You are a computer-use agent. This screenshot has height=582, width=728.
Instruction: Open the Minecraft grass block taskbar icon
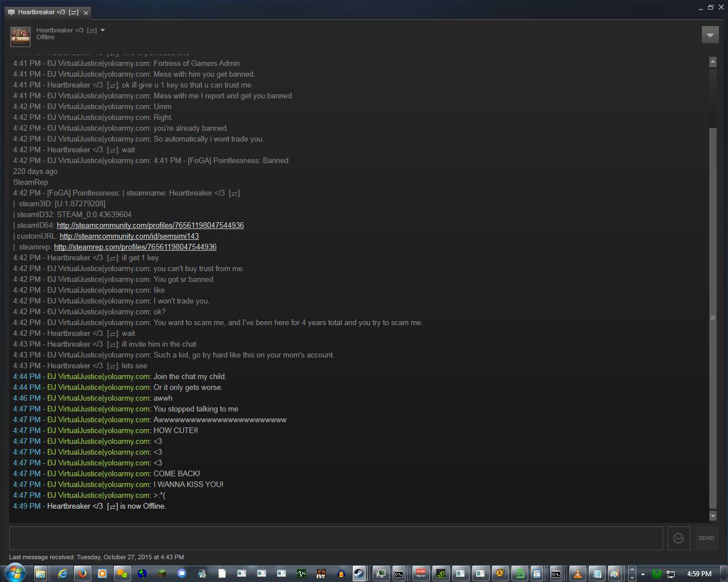click(162, 573)
